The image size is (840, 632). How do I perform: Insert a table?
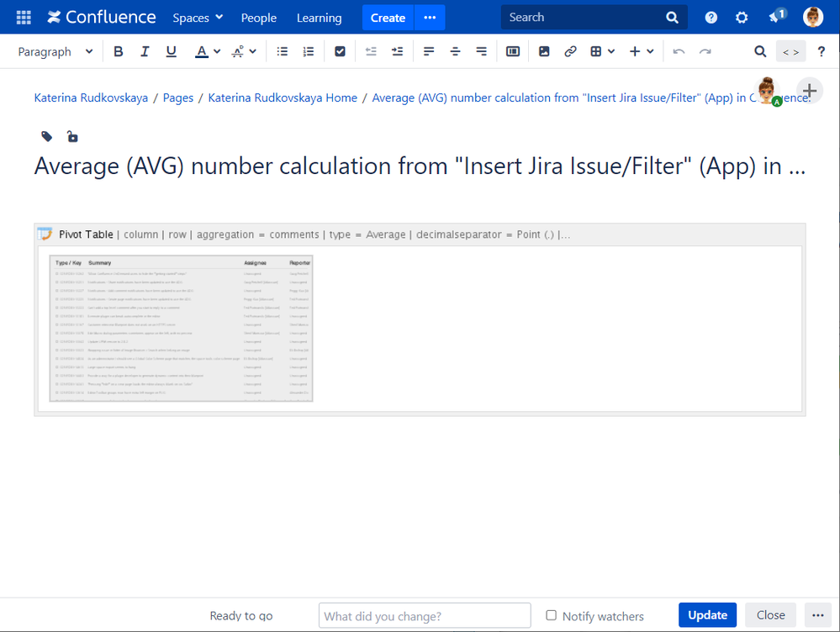pyautogui.click(x=595, y=51)
